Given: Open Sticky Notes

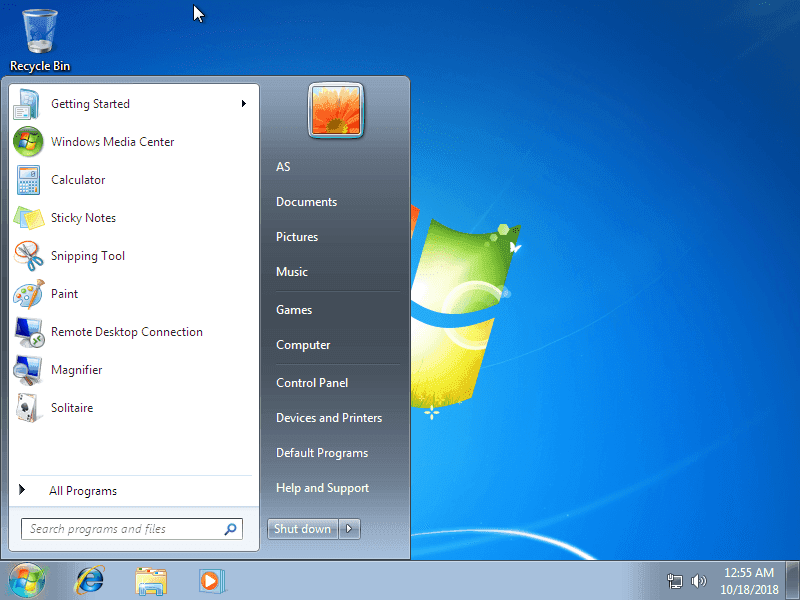Looking at the screenshot, I should pos(83,218).
